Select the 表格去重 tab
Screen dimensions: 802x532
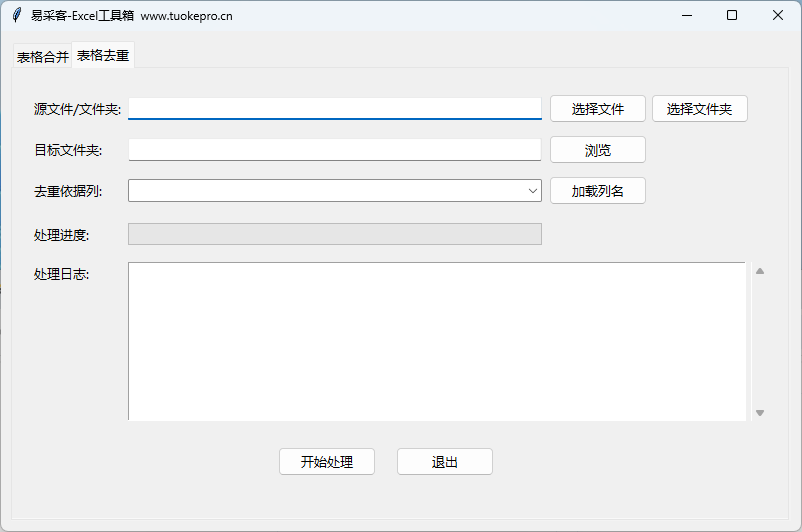tap(103, 55)
